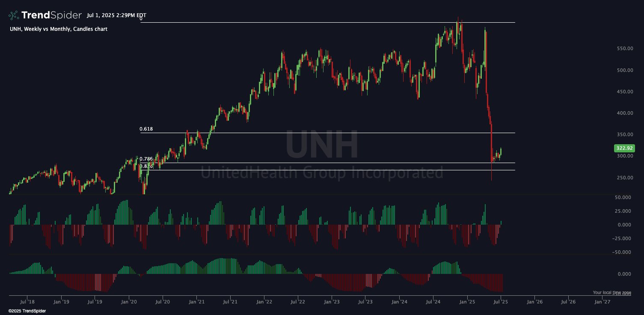Click the 50.000 oscillator axis value
Viewport: 644px width, 315px height.
point(623,197)
